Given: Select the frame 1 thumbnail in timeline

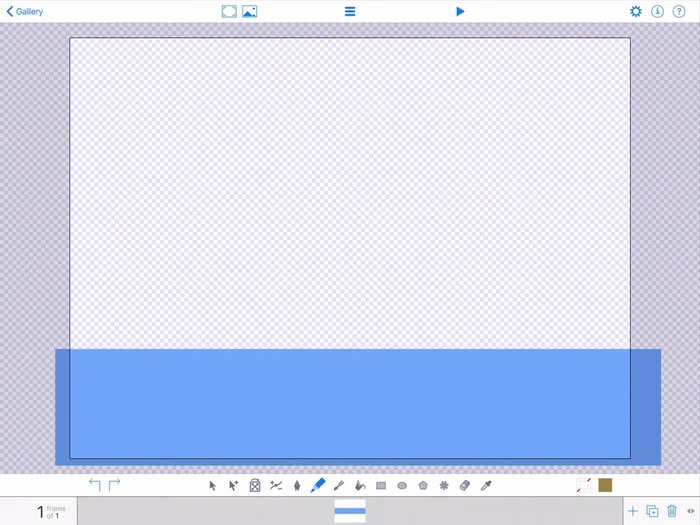Looking at the screenshot, I should [x=350, y=511].
